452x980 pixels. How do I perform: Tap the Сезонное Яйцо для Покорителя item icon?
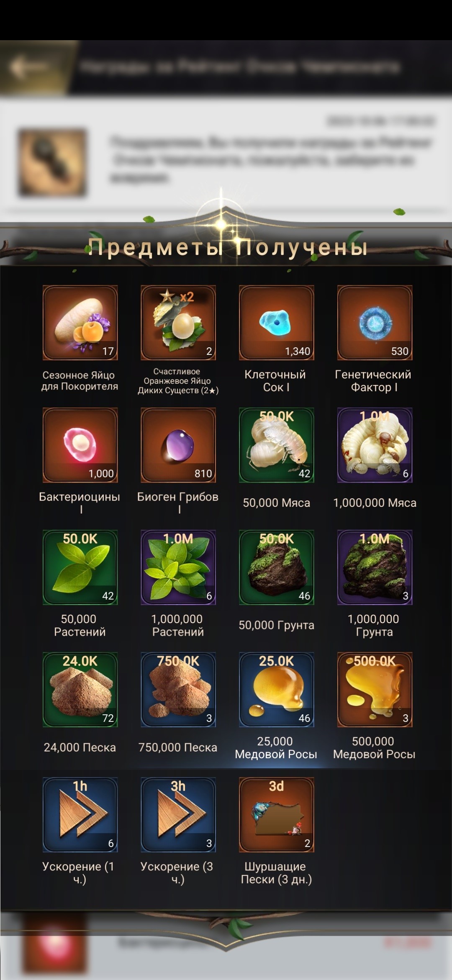click(x=80, y=323)
